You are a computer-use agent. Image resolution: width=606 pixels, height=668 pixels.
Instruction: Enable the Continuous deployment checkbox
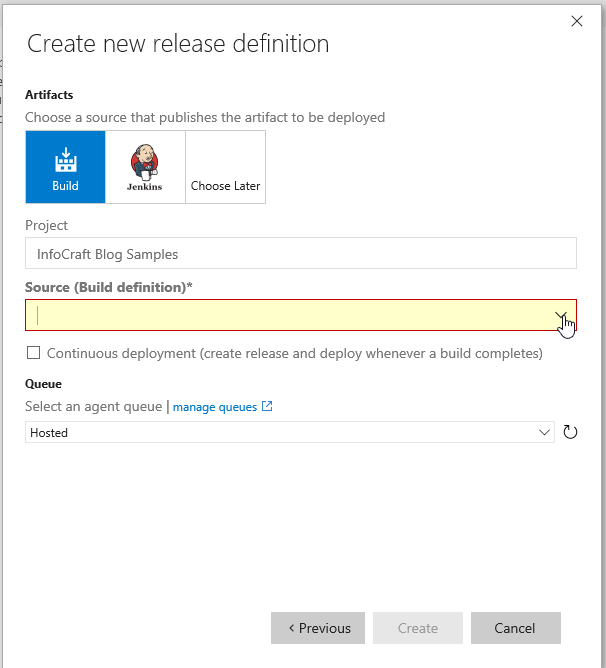point(34,353)
